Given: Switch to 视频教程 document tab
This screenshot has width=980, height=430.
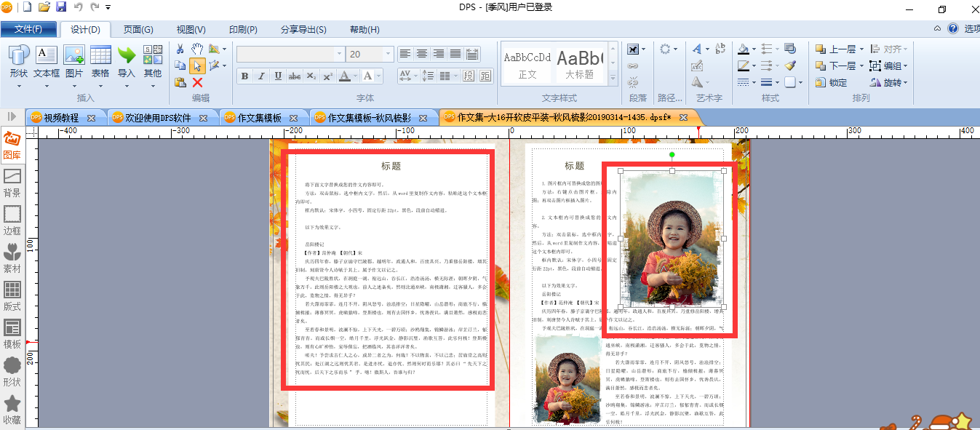Looking at the screenshot, I should 61,117.
